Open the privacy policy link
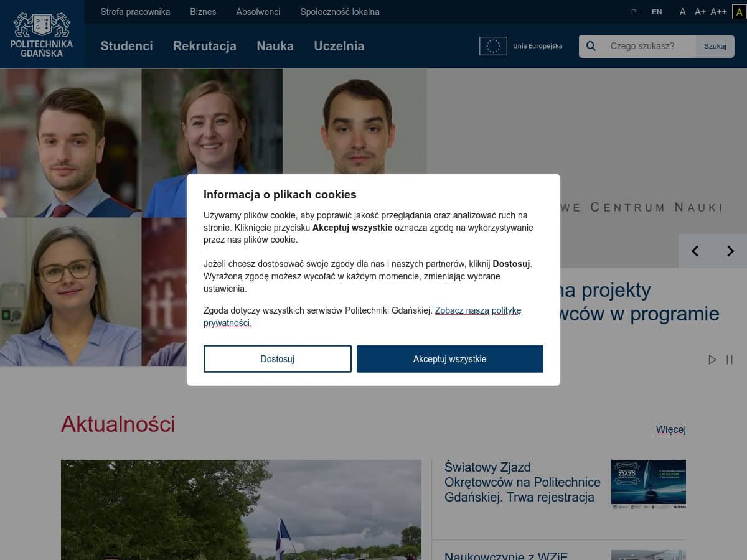This screenshot has height=560, width=747. click(x=362, y=317)
